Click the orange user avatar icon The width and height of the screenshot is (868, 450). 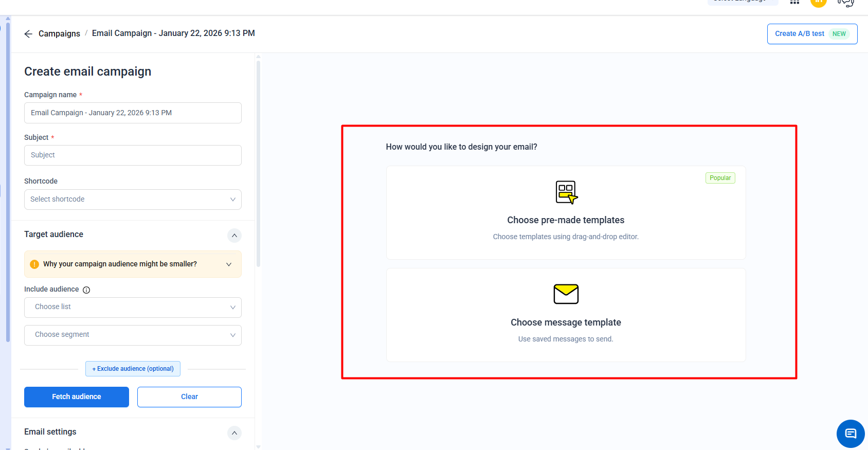click(818, 2)
